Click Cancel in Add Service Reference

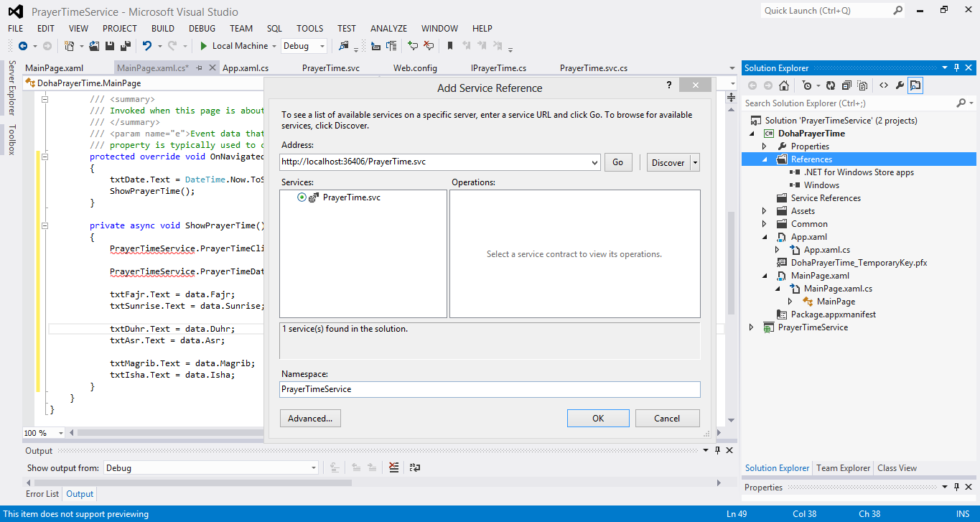pos(667,419)
